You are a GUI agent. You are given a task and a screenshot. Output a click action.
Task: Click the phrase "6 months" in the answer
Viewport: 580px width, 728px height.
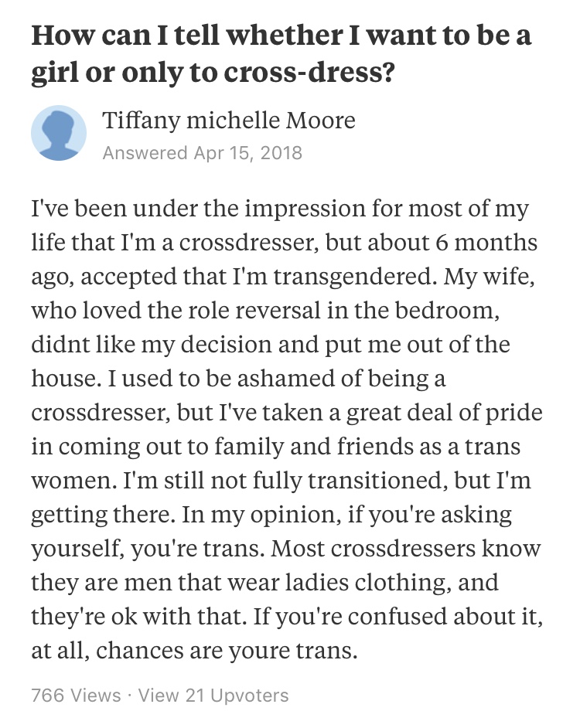click(x=486, y=243)
